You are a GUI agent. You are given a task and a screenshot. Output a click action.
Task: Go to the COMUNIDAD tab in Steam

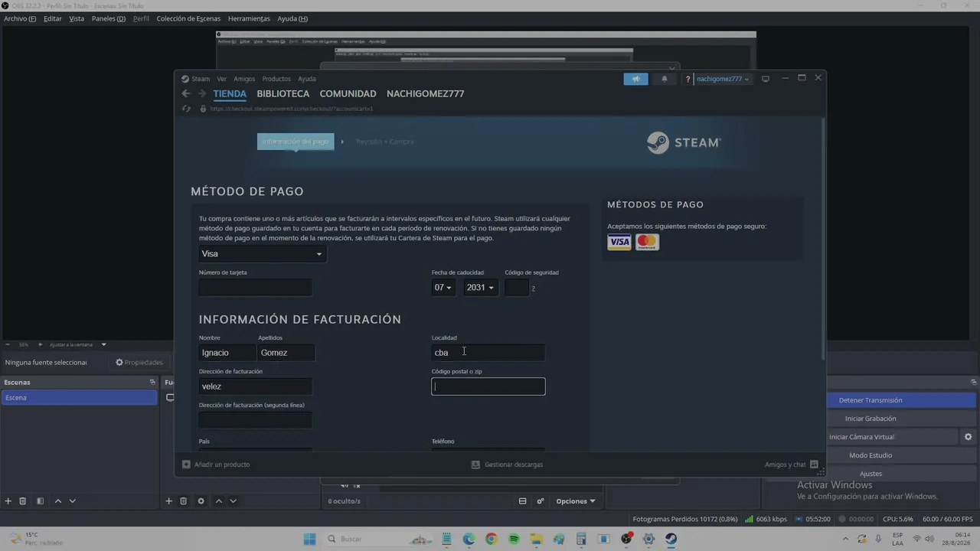(x=348, y=93)
